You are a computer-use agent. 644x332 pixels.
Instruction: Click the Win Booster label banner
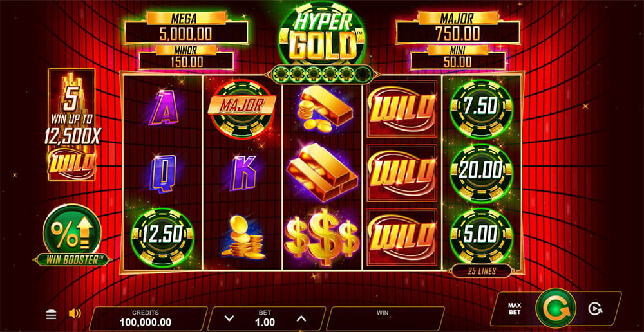(x=72, y=259)
